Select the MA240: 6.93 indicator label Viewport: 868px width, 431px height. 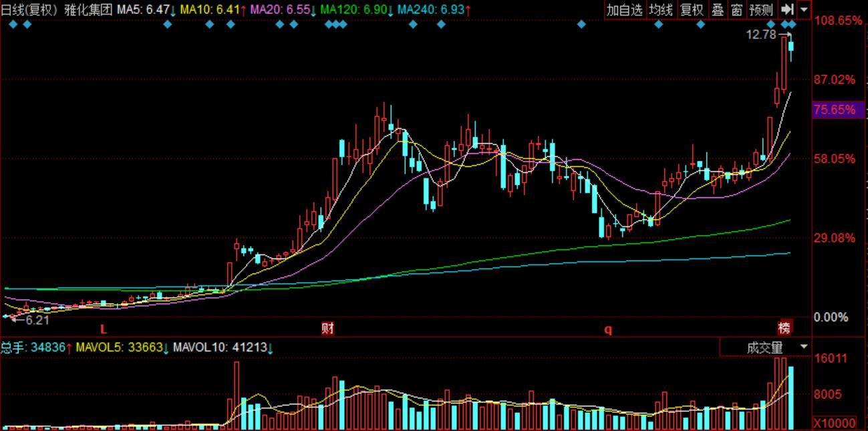(x=434, y=9)
